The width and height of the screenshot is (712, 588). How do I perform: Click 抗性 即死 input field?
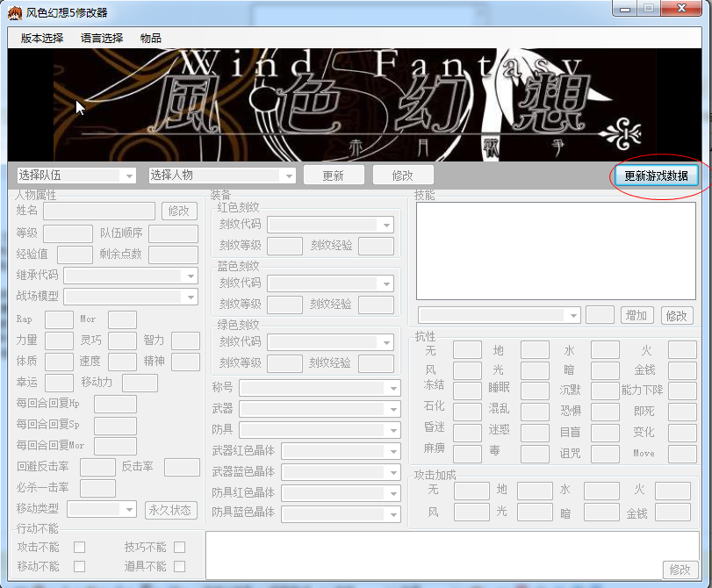point(682,412)
